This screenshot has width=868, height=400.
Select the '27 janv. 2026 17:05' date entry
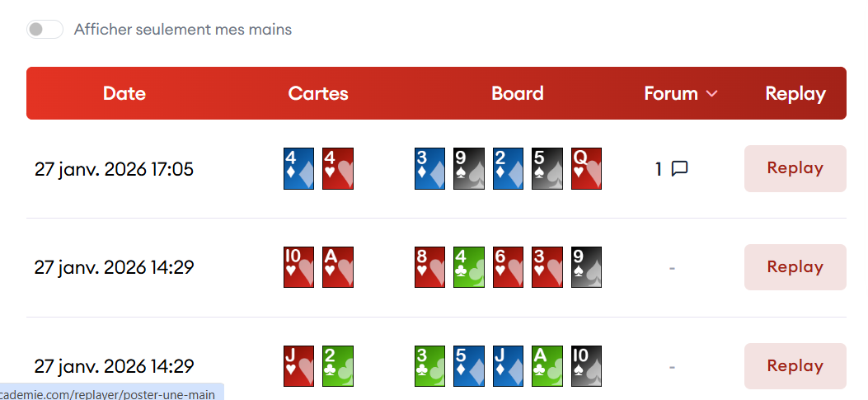tap(114, 169)
